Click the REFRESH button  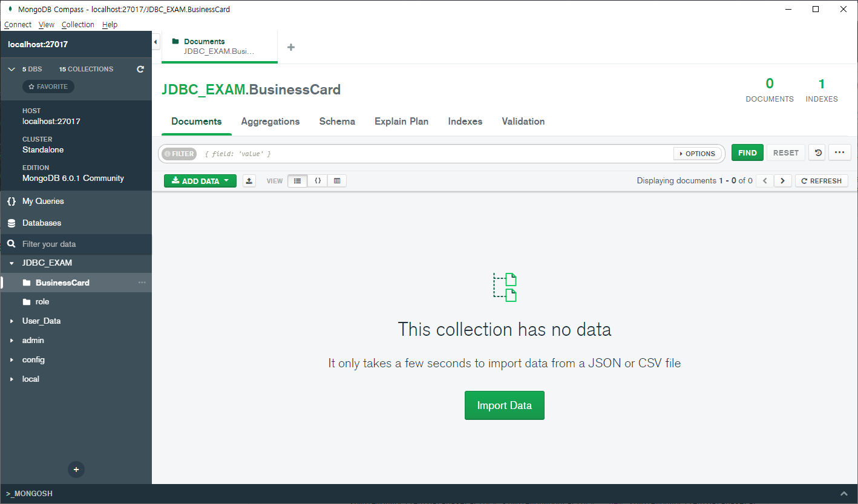(x=822, y=181)
